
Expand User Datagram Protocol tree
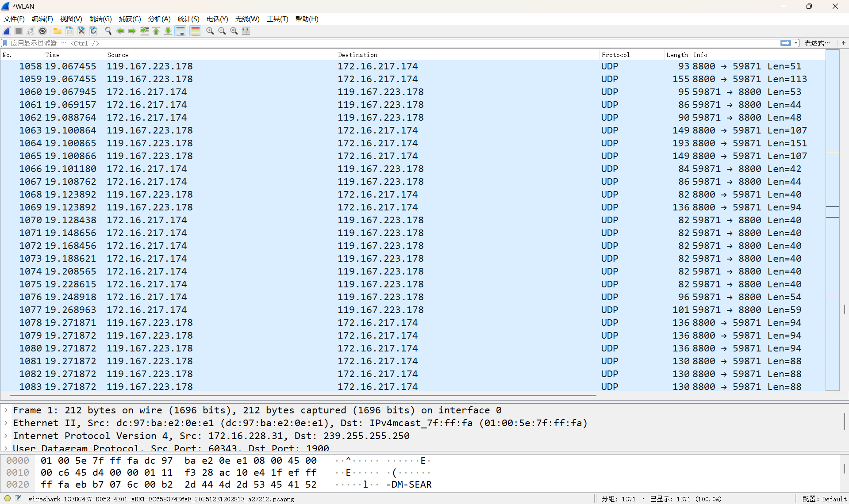6,448
